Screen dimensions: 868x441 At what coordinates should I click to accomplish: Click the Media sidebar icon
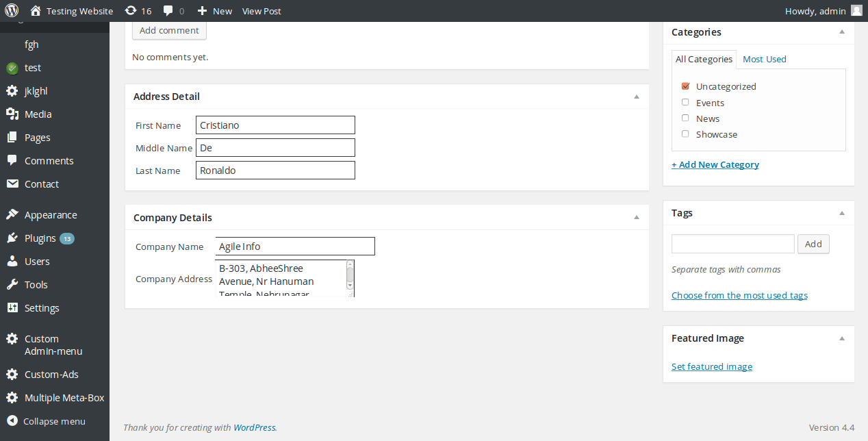pyautogui.click(x=12, y=114)
